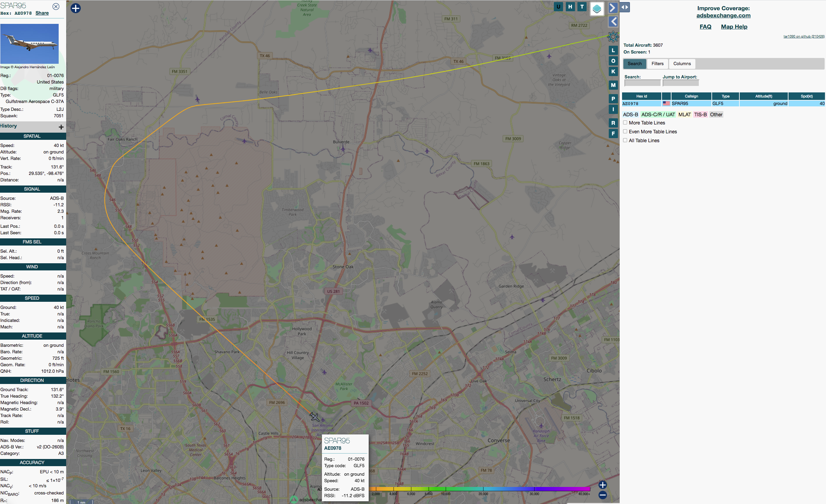Sort table by Callsign column

(x=691, y=96)
